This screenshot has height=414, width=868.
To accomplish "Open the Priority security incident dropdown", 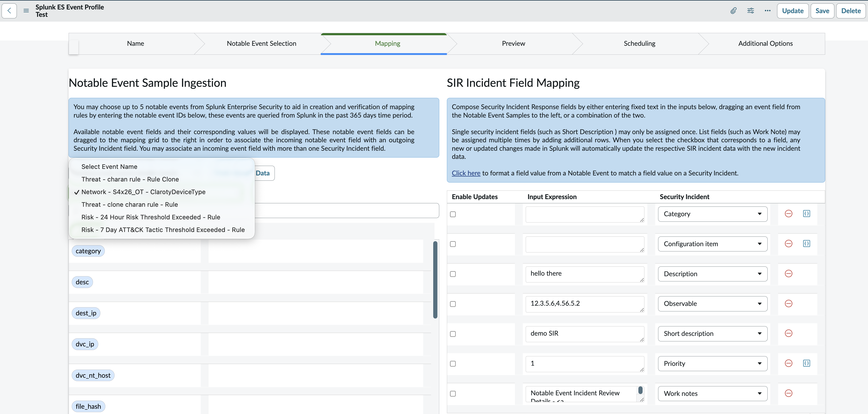I will click(712, 364).
